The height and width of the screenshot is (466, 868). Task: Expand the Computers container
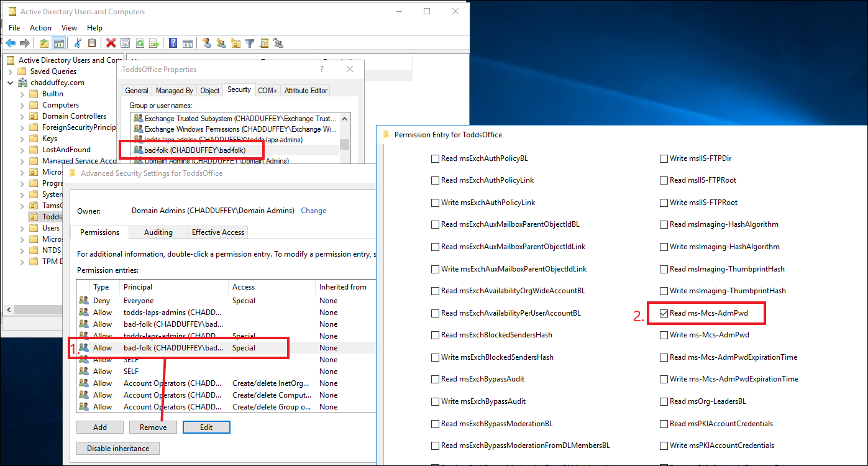click(22, 105)
